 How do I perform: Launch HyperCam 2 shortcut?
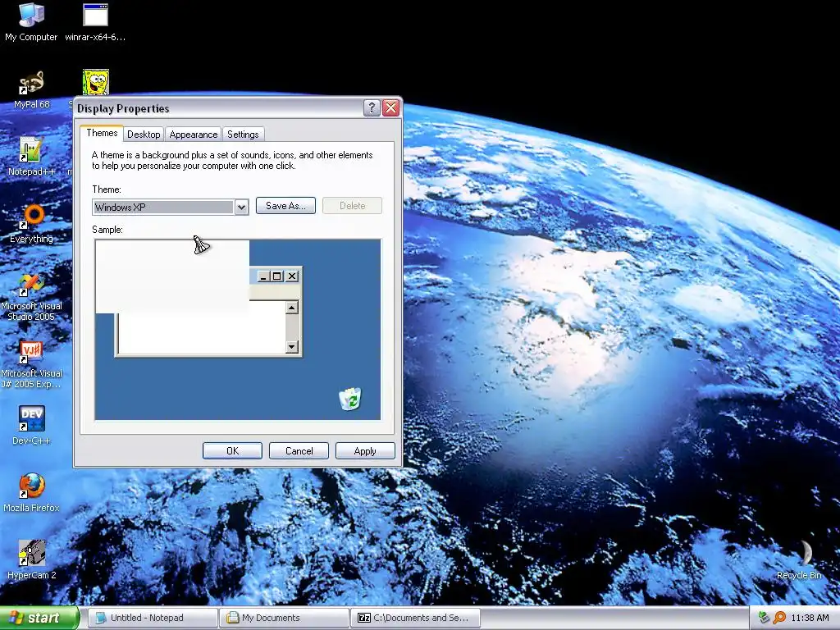point(31,559)
